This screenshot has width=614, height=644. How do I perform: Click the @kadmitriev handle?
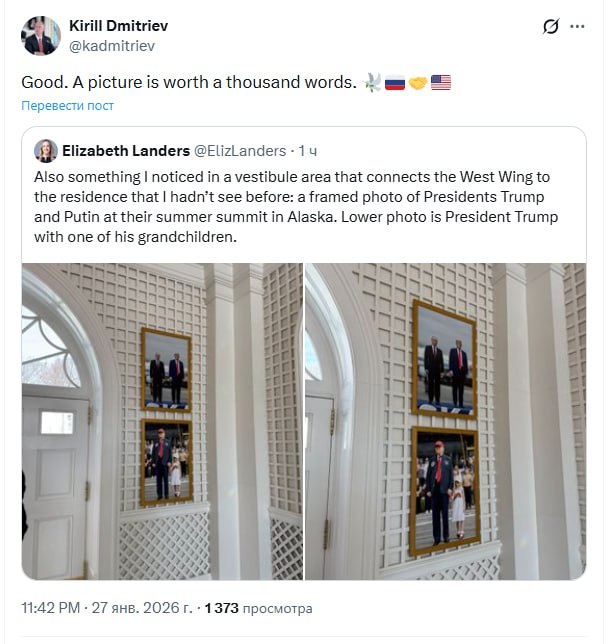click(x=111, y=45)
